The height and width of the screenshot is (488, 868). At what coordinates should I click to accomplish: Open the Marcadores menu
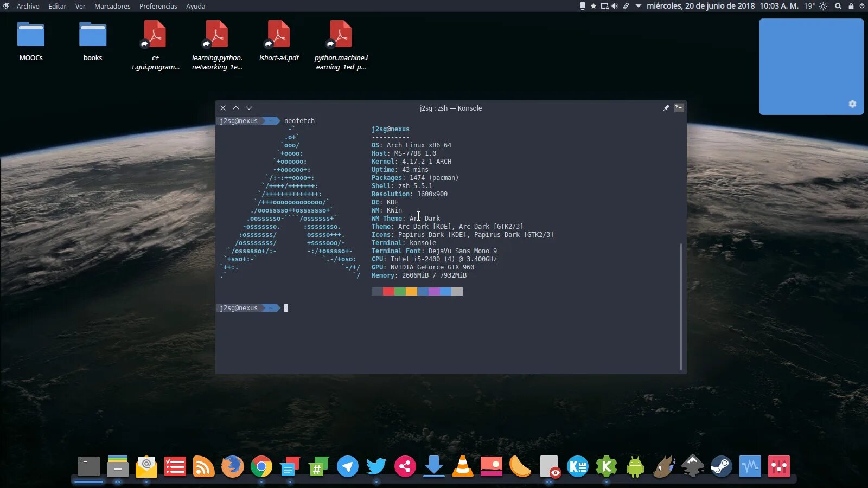(x=112, y=6)
